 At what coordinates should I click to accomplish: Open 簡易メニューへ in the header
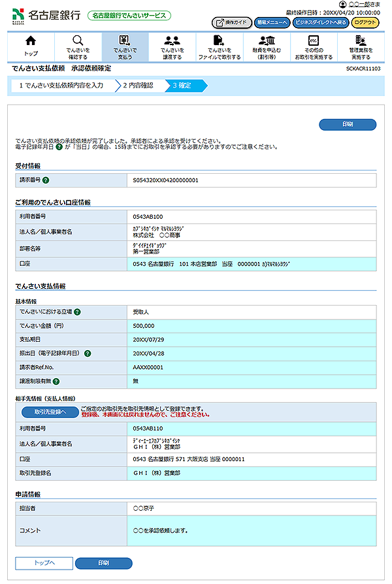[272, 22]
